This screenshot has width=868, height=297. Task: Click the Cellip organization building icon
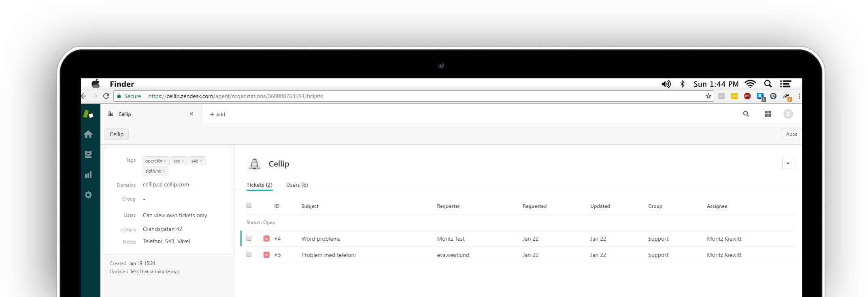(x=255, y=163)
